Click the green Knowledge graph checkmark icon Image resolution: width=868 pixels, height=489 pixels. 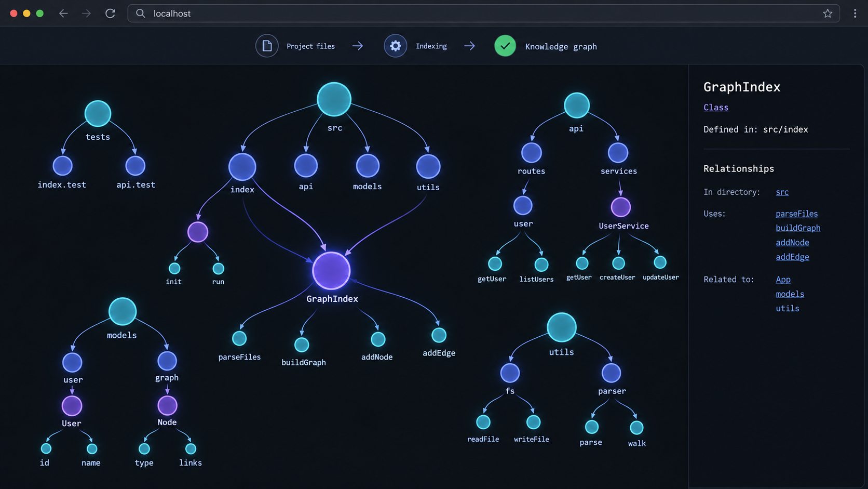(x=505, y=46)
